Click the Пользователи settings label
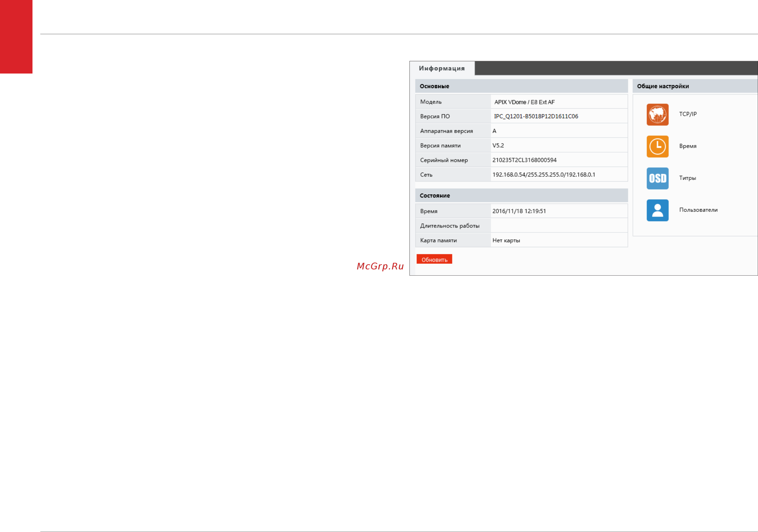The height and width of the screenshot is (532, 758). pos(698,210)
